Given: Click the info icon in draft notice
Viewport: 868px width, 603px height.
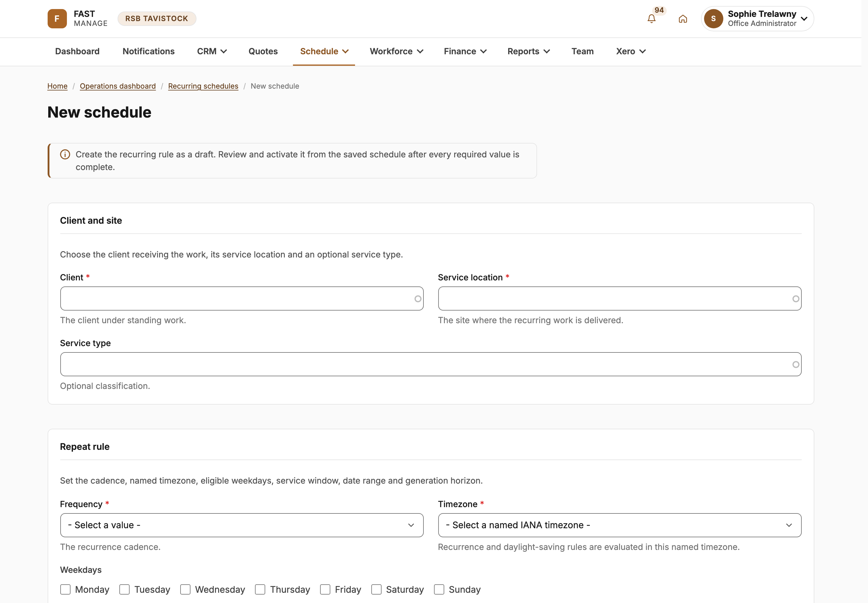Looking at the screenshot, I should point(65,155).
